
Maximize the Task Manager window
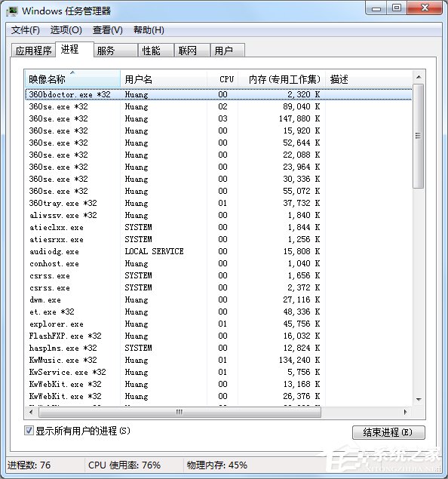click(397, 8)
